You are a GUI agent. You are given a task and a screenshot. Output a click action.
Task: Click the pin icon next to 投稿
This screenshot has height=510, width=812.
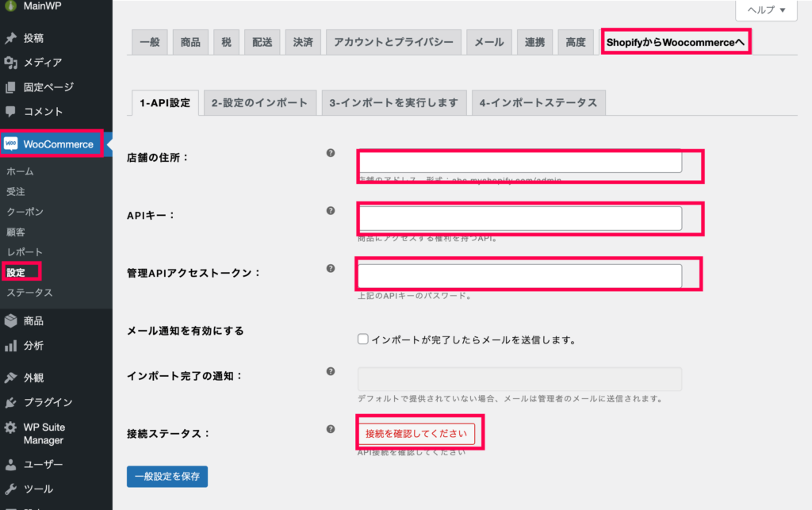coord(10,38)
